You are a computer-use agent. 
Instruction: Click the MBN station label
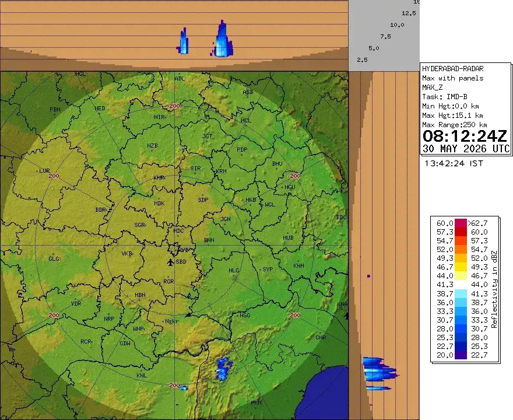[x=140, y=295]
